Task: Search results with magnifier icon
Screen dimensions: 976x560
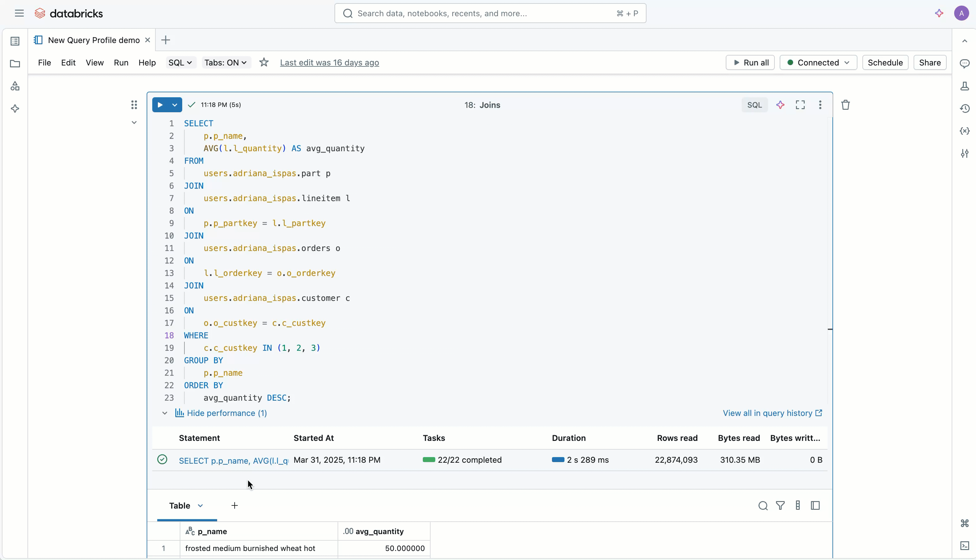Action: click(763, 505)
